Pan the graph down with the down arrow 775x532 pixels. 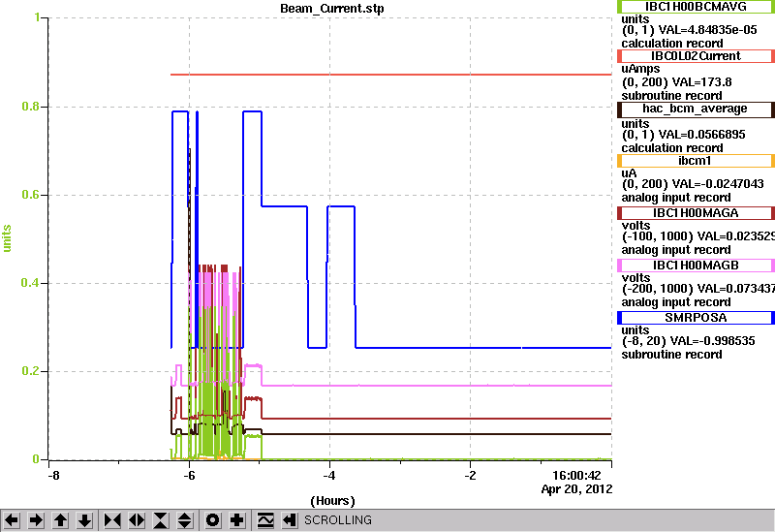tap(85, 520)
